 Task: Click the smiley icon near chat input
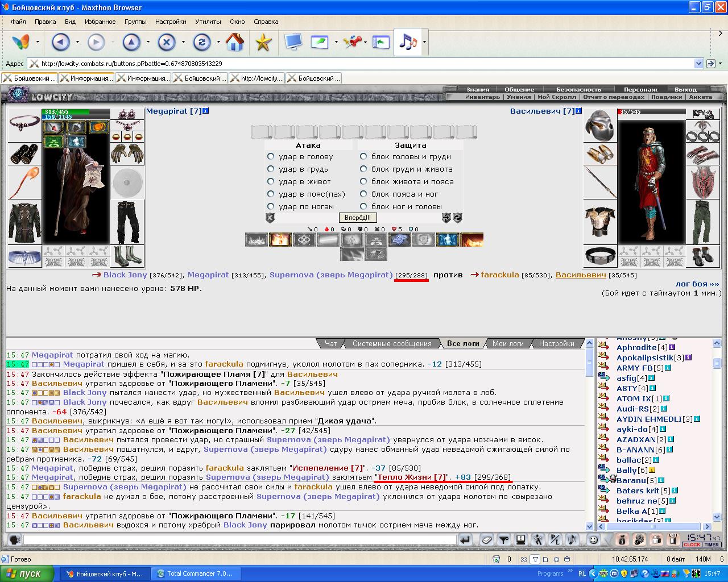(593, 539)
